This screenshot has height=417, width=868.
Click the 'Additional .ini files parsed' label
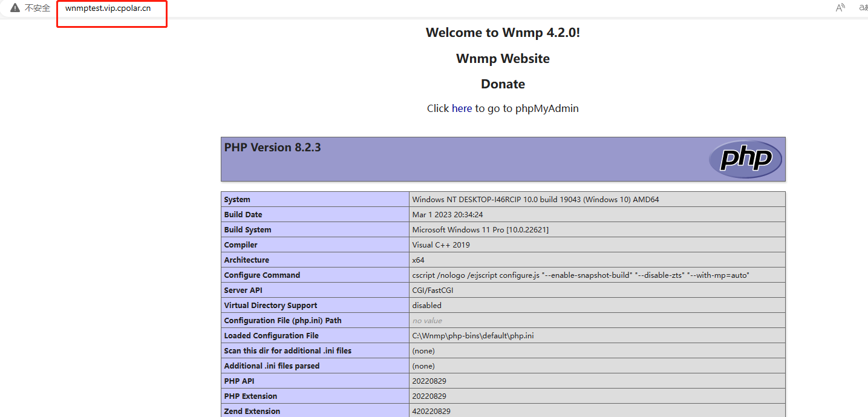(272, 366)
